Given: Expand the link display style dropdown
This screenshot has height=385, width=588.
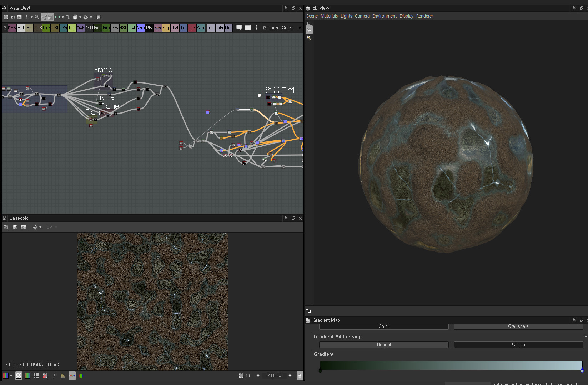Looking at the screenshot, I should tap(63, 17).
